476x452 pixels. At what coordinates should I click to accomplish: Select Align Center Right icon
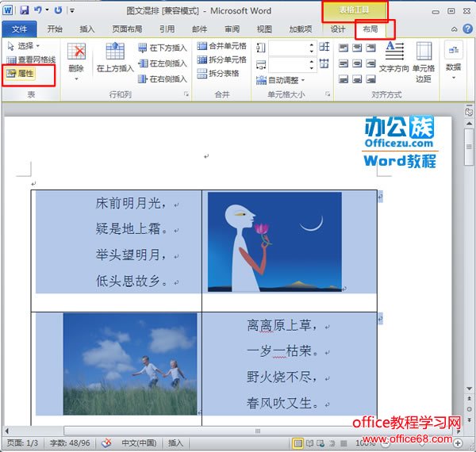[x=370, y=63]
